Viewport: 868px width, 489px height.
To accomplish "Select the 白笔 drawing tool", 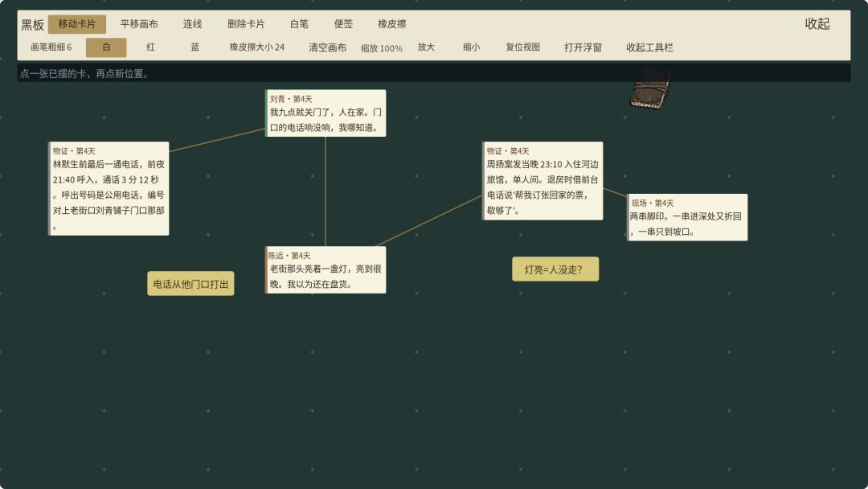I will click(299, 24).
